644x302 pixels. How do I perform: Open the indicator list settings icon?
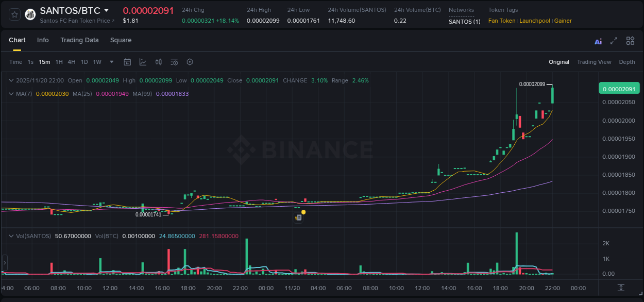click(x=174, y=62)
